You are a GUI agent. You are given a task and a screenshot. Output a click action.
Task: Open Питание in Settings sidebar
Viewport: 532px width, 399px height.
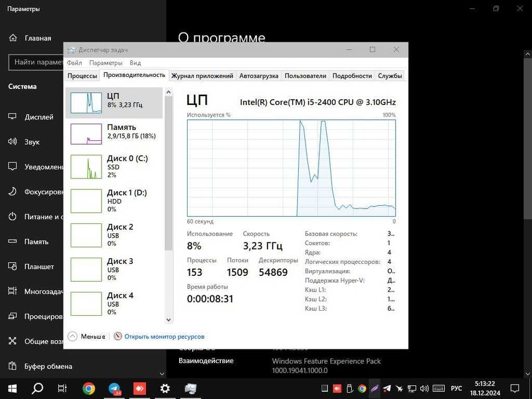point(35,217)
